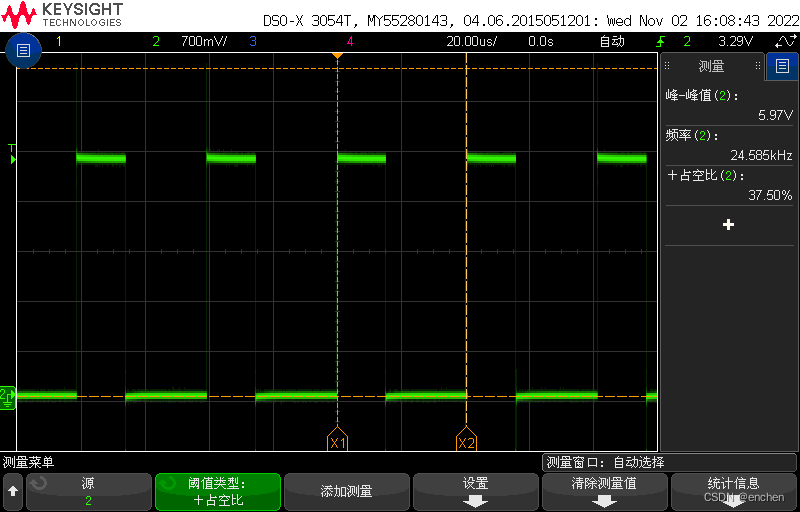Click the 5.97V peak-to-peak value
800x512 pixels.
click(776, 115)
